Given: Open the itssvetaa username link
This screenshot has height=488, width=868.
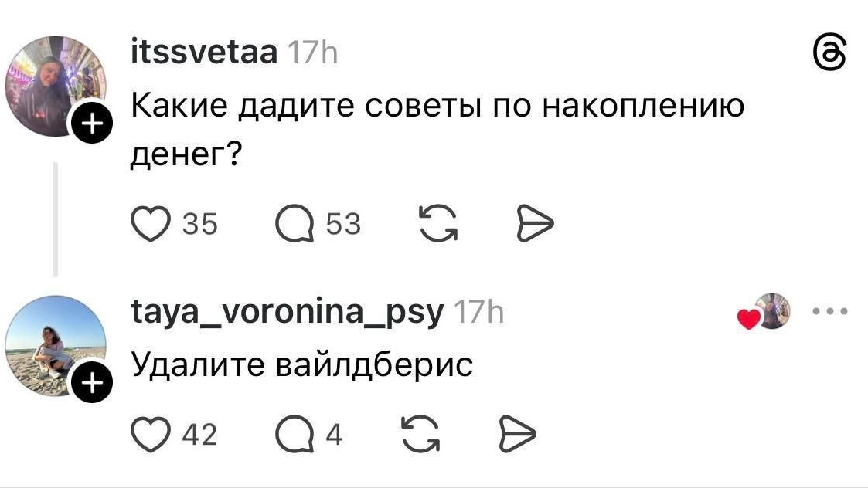Looking at the screenshot, I should (x=204, y=53).
